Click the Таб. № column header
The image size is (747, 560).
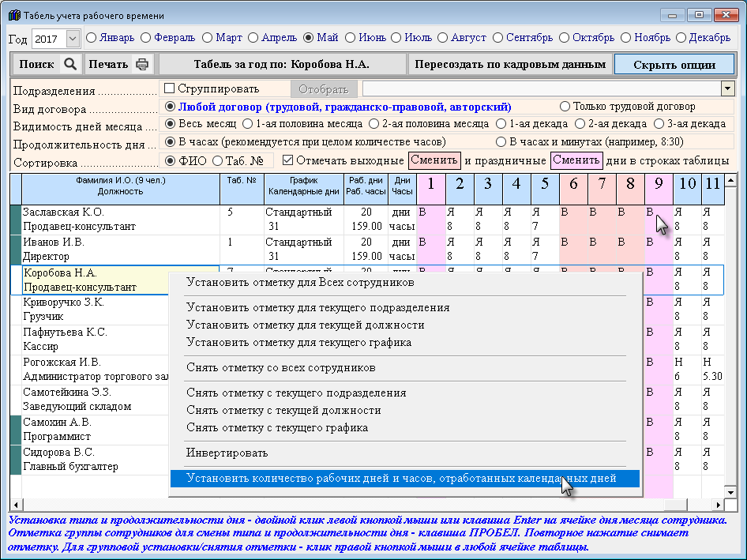click(x=242, y=190)
